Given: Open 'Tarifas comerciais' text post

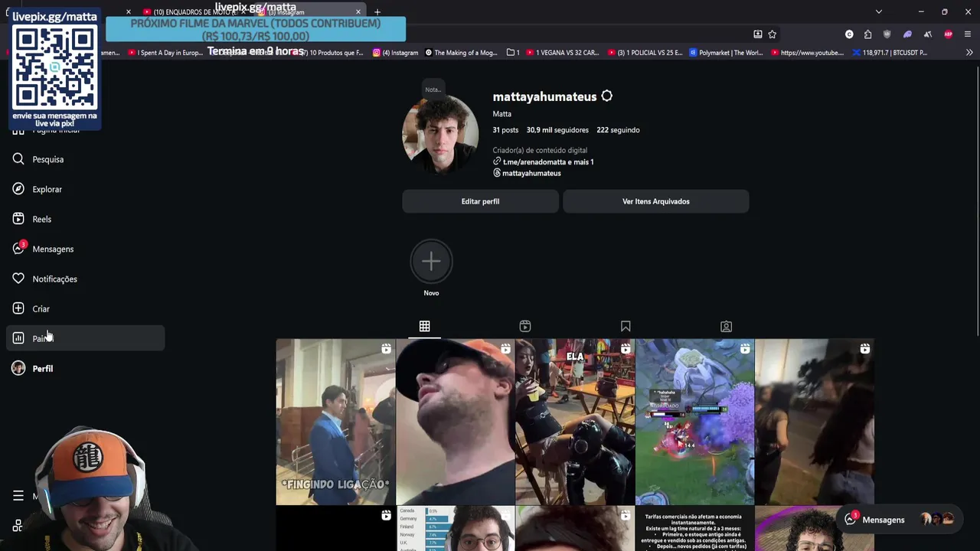Looking at the screenshot, I should click(694, 529).
